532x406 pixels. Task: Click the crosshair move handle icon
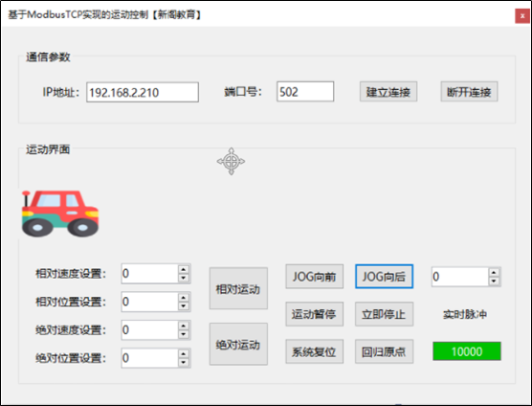pos(231,161)
